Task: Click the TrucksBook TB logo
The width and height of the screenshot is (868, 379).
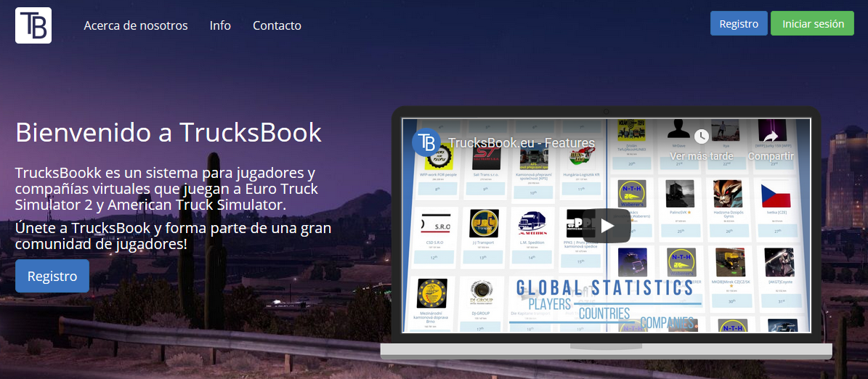Action: (33, 25)
